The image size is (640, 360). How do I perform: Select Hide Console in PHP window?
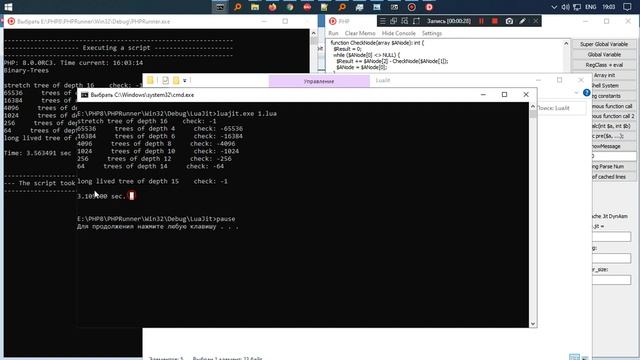tap(399, 33)
